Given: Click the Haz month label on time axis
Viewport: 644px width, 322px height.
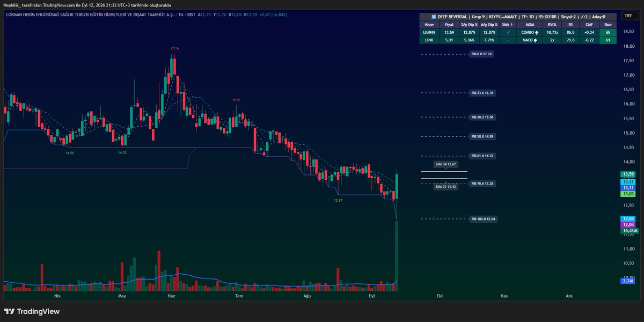Looking at the screenshot, I should point(171,296).
